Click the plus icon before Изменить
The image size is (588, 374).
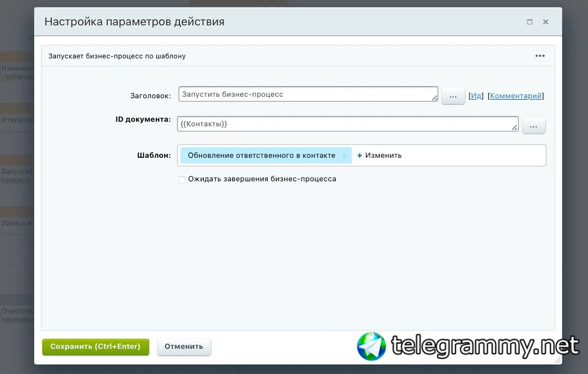(360, 156)
